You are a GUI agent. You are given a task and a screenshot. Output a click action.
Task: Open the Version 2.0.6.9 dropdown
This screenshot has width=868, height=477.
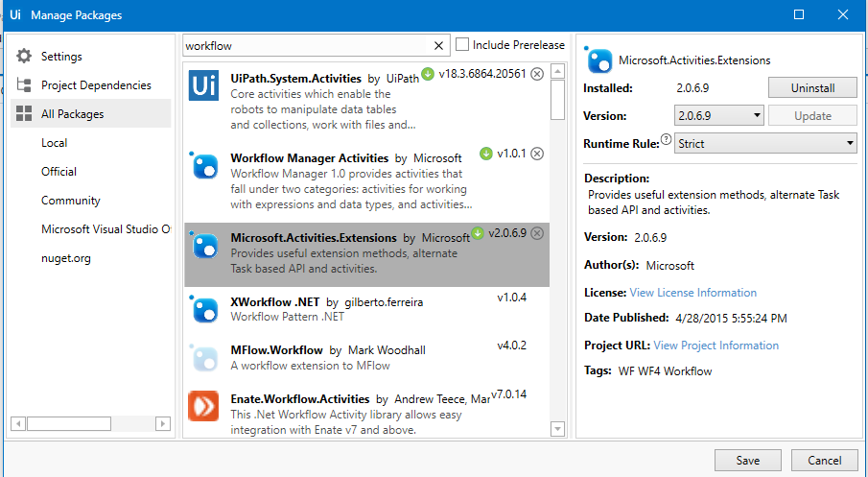click(718, 116)
